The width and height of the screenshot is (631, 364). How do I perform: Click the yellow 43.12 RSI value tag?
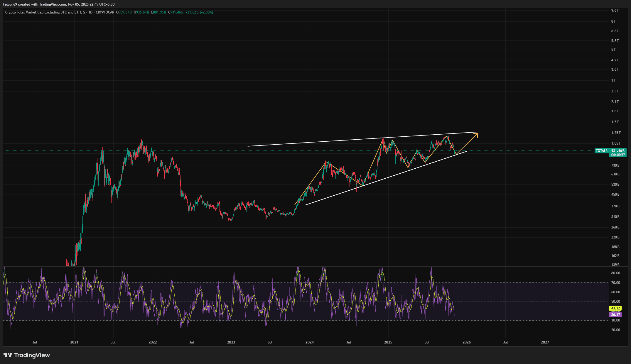pos(615,308)
